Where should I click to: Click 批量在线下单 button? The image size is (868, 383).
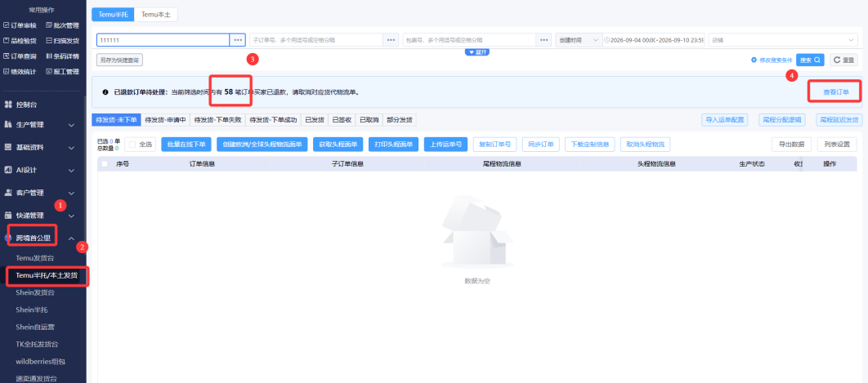[x=186, y=145]
